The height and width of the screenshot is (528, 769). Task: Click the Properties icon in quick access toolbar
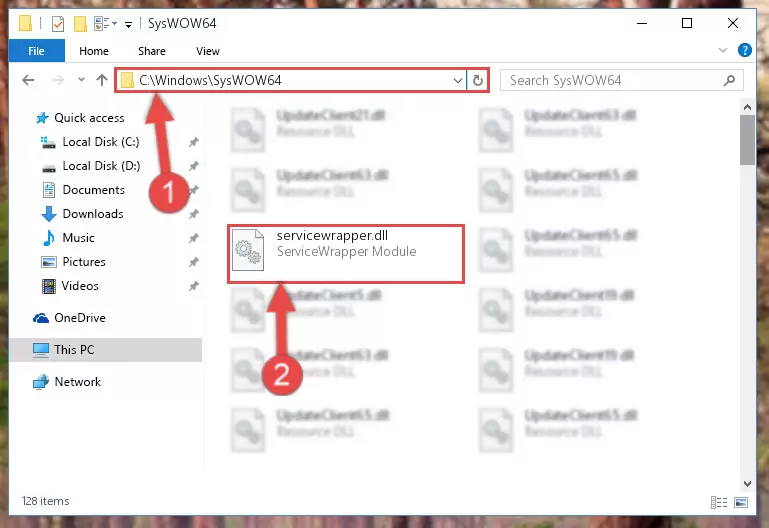[x=58, y=23]
